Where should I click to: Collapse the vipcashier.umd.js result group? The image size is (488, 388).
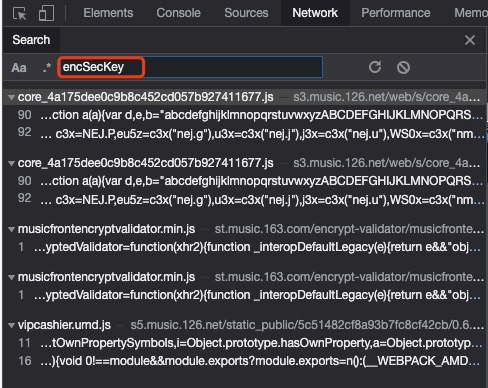click(12, 325)
